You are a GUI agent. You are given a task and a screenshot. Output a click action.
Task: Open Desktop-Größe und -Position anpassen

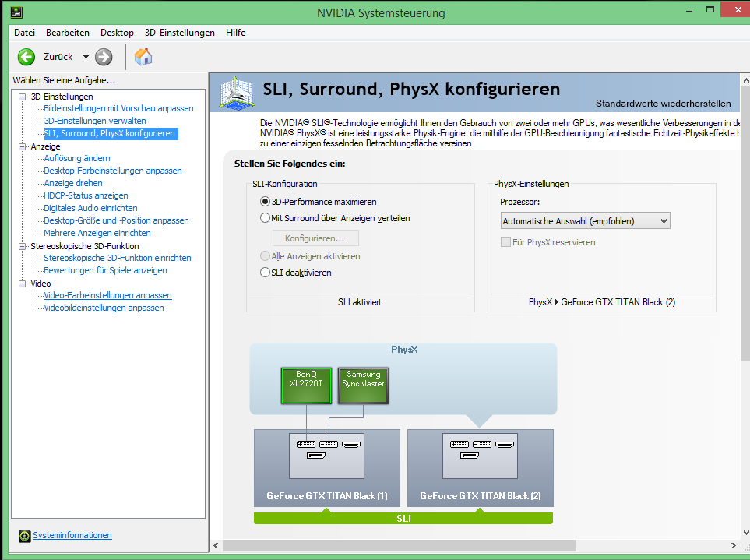(x=116, y=220)
